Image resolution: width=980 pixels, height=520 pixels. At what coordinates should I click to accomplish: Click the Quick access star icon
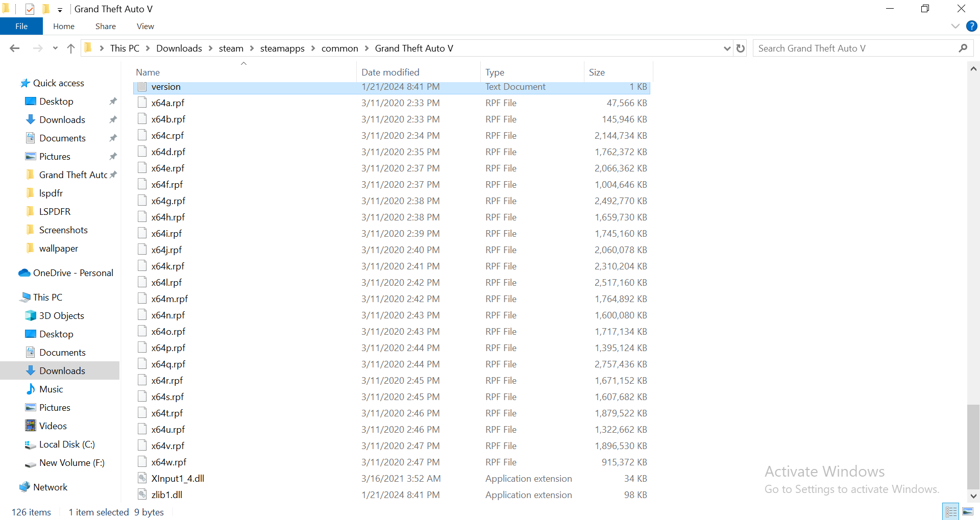coord(25,83)
